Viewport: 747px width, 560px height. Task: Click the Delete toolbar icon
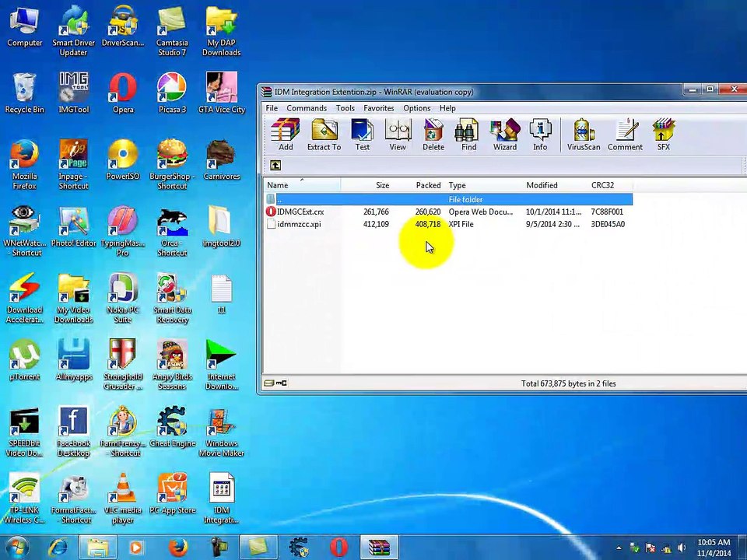pos(433,134)
